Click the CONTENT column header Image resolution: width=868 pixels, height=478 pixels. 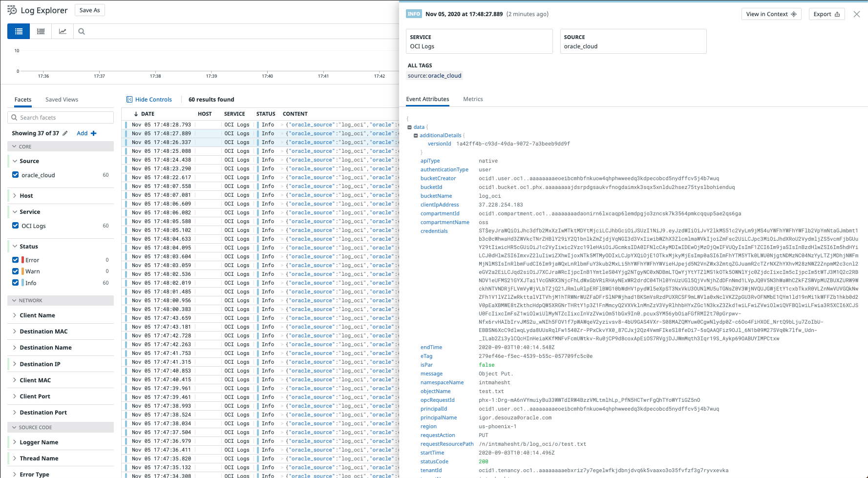[295, 114]
